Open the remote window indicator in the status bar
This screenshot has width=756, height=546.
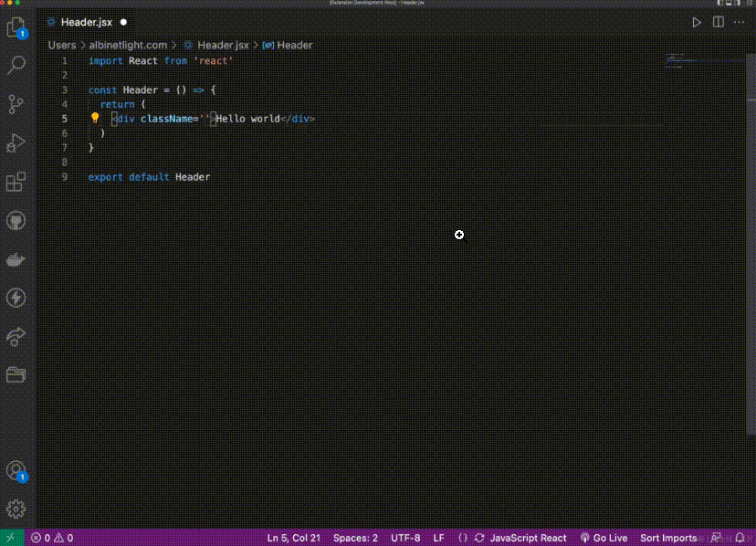11,537
